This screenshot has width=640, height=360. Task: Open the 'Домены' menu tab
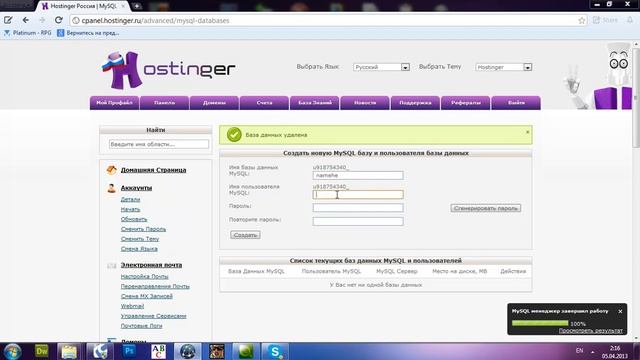tap(214, 103)
